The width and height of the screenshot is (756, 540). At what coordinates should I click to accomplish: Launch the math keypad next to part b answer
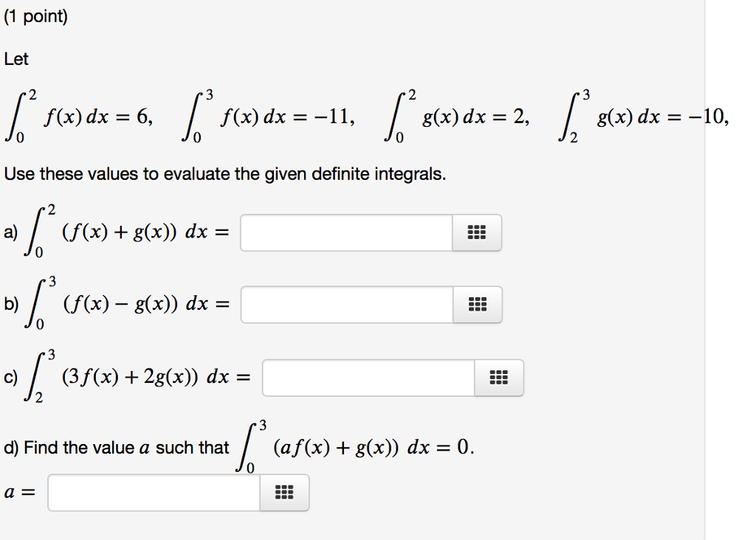pos(477,304)
